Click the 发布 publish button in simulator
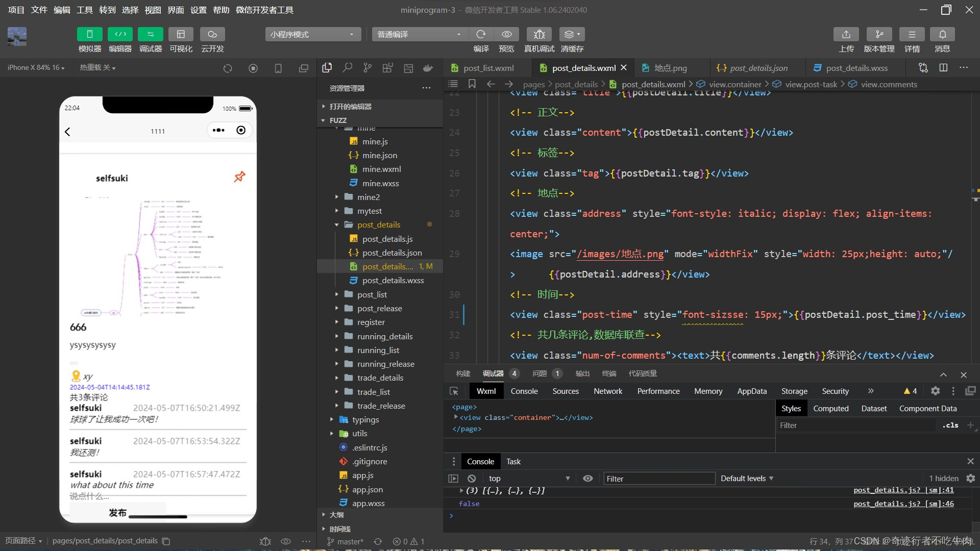Screen dimensions: 980x551 pyautogui.click(x=117, y=512)
